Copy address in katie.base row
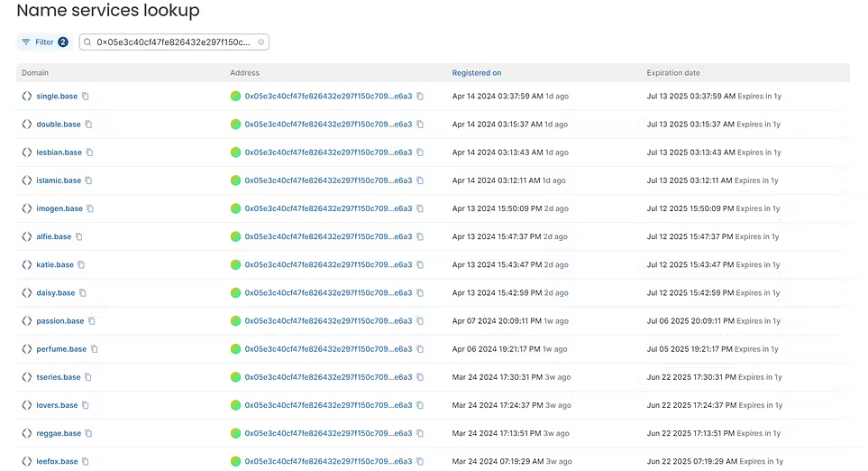The height and width of the screenshot is (471, 868). (x=420, y=264)
